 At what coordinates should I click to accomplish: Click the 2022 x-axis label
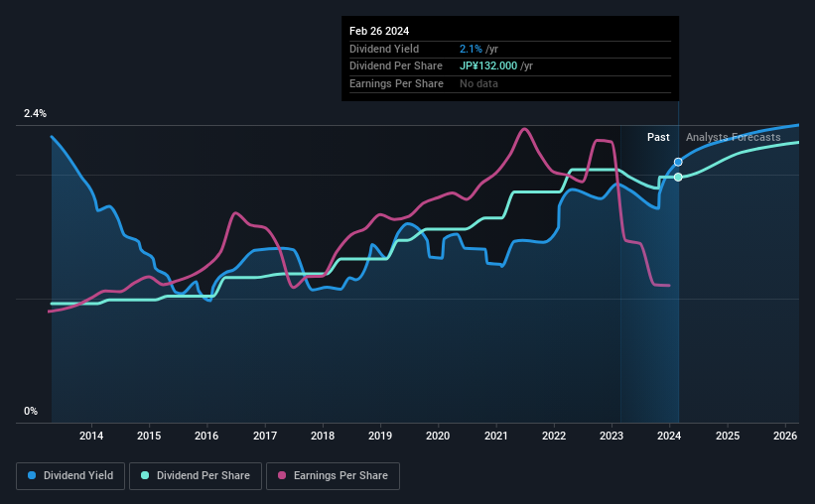(554, 436)
